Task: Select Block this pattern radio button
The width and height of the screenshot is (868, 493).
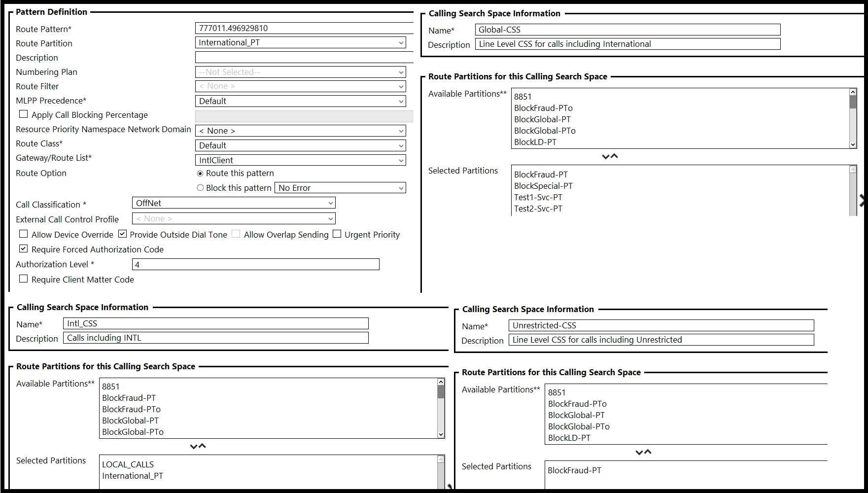Action: pyautogui.click(x=200, y=188)
